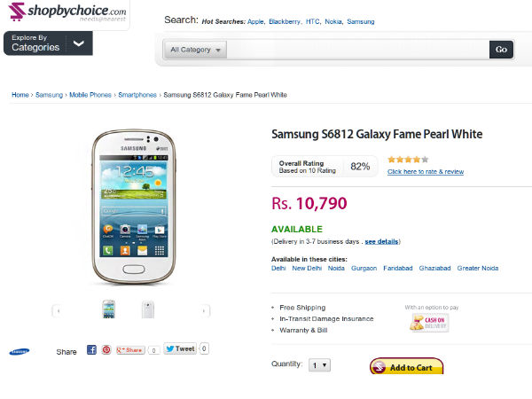Tweet this product

(181, 349)
